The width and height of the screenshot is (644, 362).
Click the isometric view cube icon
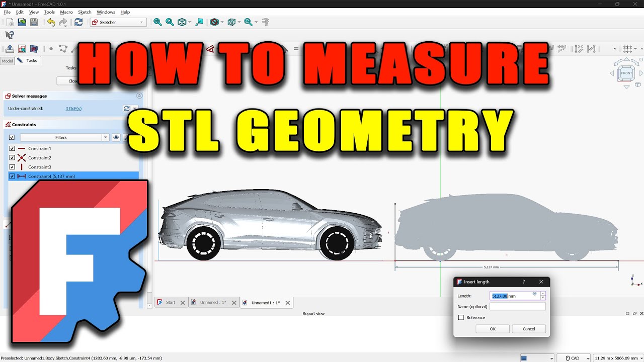tap(182, 22)
